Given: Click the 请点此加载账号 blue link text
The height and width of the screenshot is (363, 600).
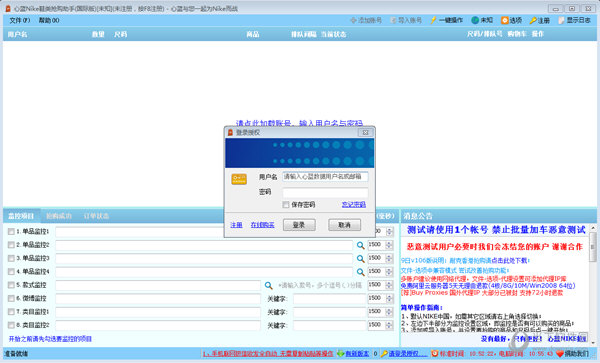Looking at the screenshot, I should 299,123.
